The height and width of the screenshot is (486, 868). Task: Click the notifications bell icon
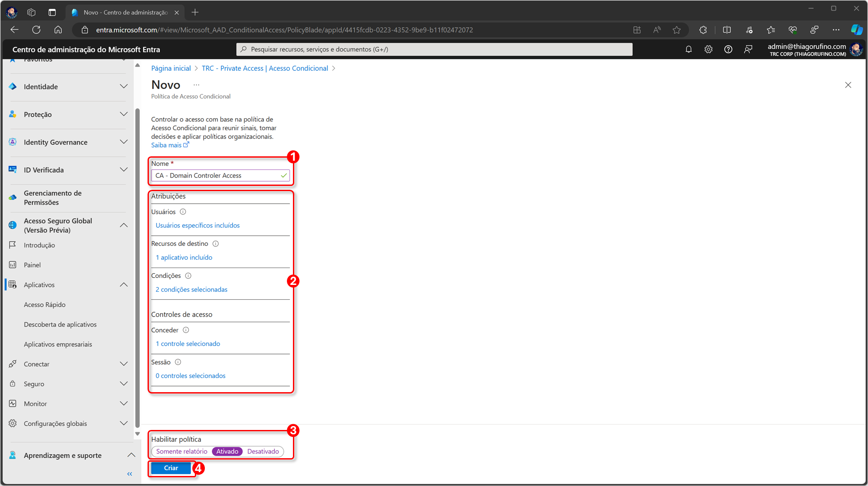(x=688, y=50)
